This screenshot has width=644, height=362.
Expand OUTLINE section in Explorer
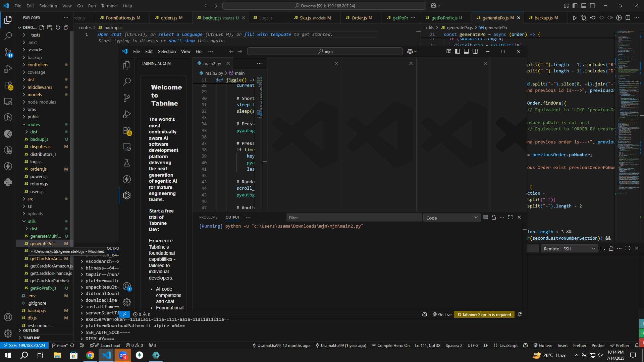click(31, 330)
